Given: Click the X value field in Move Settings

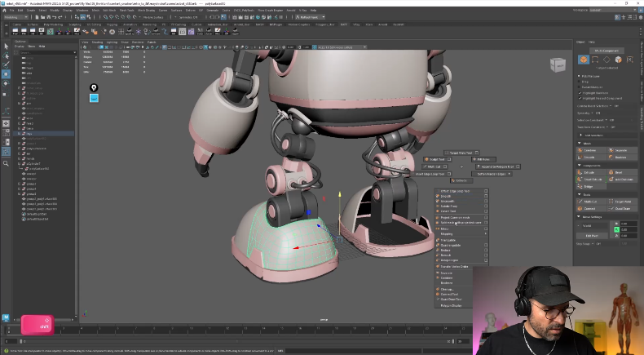Looking at the screenshot, I should click(629, 224).
